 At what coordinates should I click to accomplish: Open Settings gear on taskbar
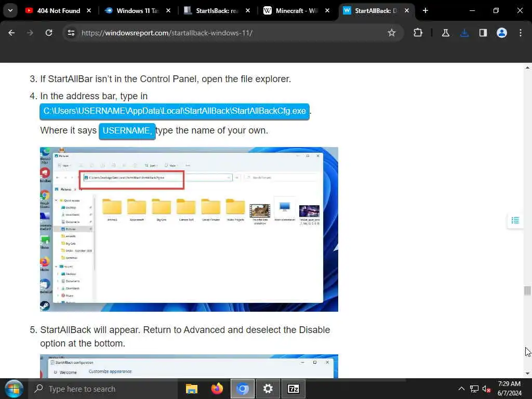click(x=268, y=389)
